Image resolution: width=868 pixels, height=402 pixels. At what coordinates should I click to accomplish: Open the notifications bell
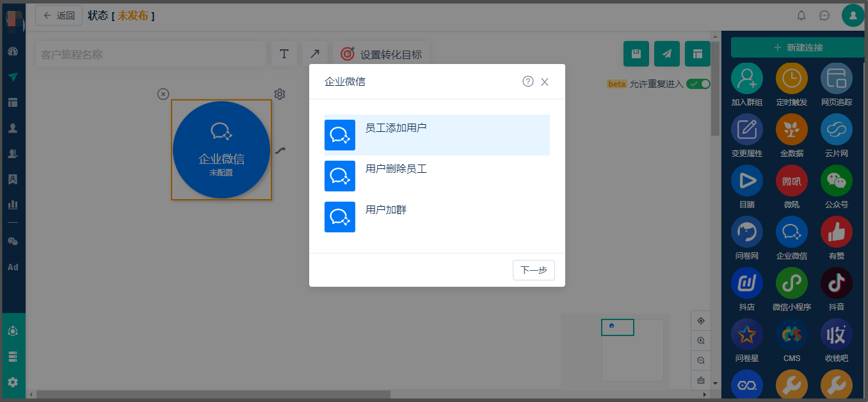tap(801, 15)
